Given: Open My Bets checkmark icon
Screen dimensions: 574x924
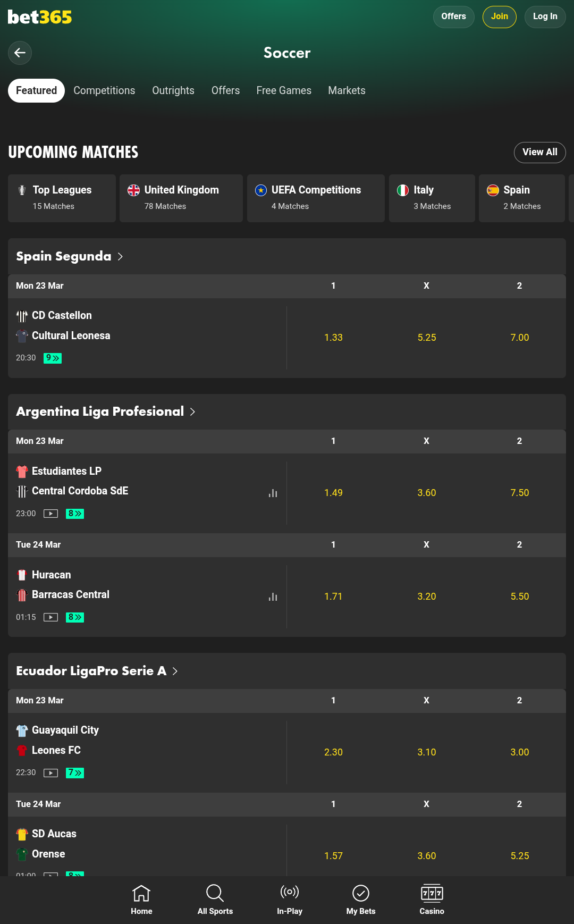Looking at the screenshot, I should coord(360,899).
